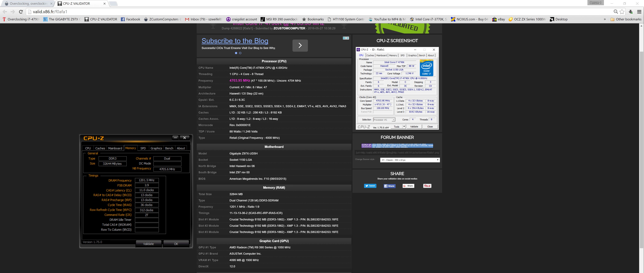The image size is (644, 273).
Task: Close the advertisement with the AdChoices X
Action: coord(347,38)
